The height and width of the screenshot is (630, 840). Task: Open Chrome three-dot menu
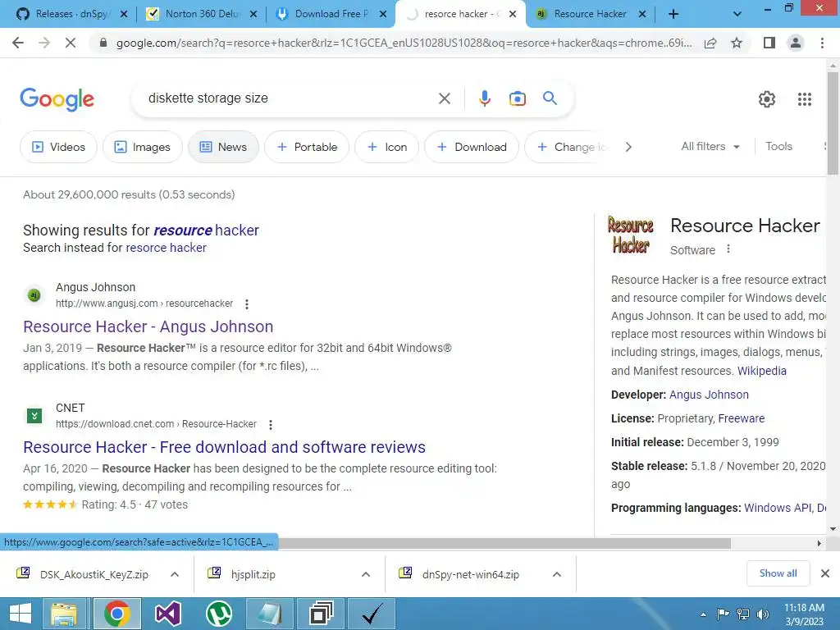[x=822, y=43]
